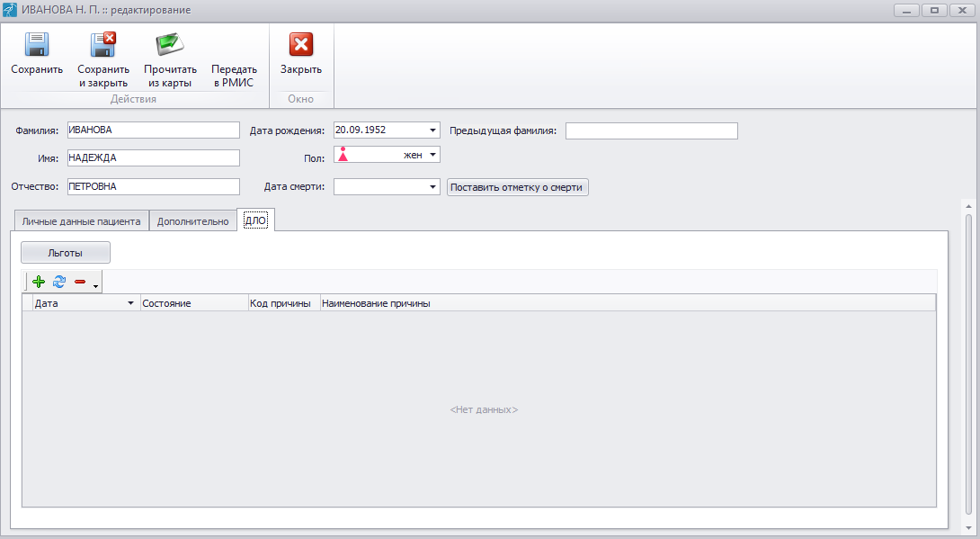Add a new record with green plus
Image resolution: width=980 pixels, height=539 pixels.
(x=38, y=283)
